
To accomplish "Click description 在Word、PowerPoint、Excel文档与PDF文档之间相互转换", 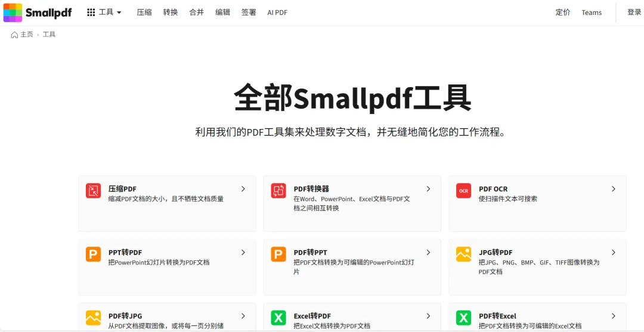I will click(x=352, y=204).
